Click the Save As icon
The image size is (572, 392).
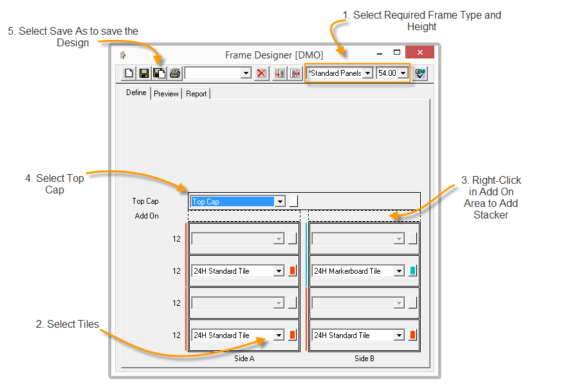(x=159, y=73)
